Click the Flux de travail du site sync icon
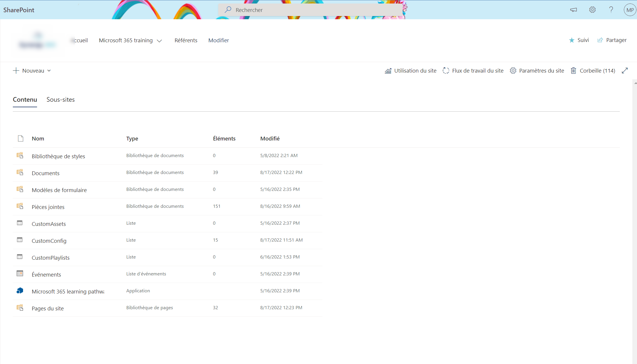Viewport: 637px width, 364px height. click(446, 71)
